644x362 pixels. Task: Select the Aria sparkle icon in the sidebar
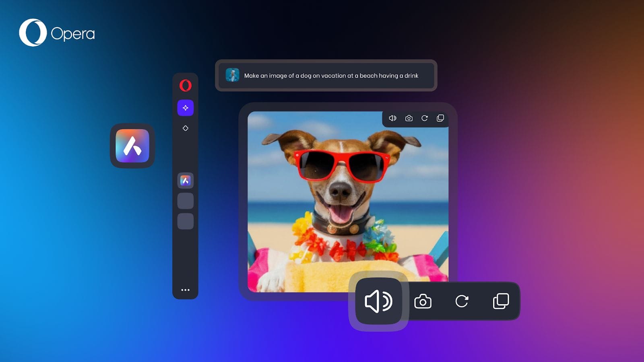[x=185, y=107]
